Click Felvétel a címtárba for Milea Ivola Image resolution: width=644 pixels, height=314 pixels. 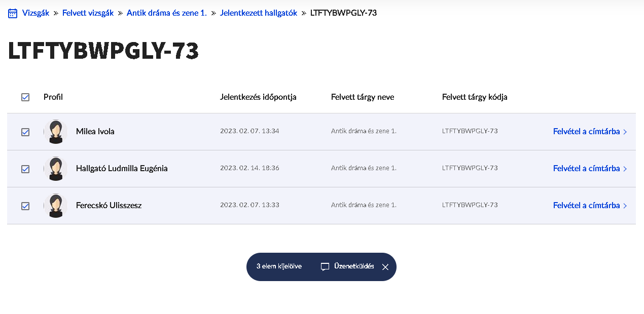[586, 132]
